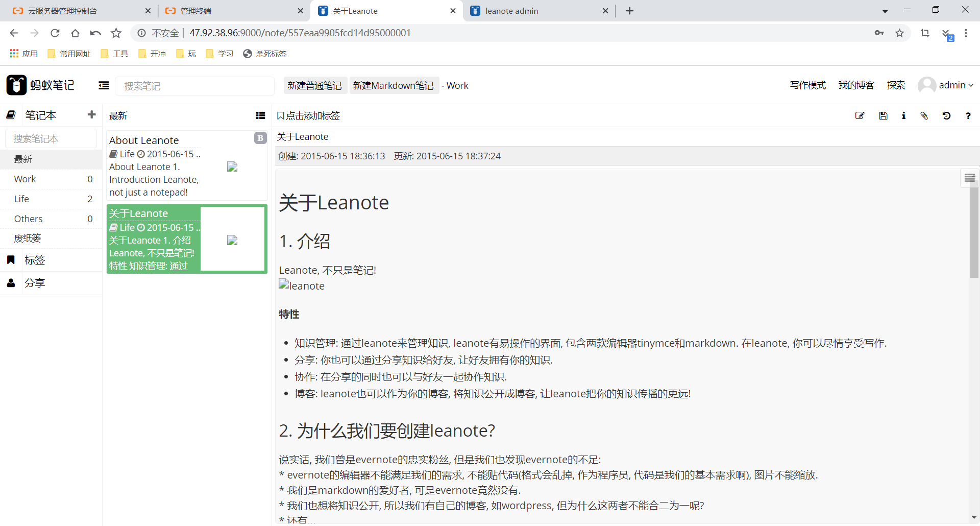
Task: Click the browser address bar URL
Action: 300,33
